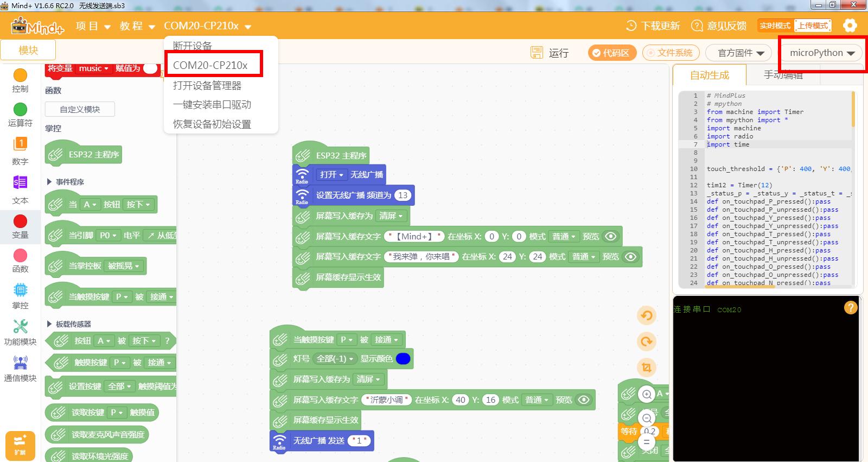Select COM20-CP210x in the device menu
This screenshot has width=868, height=462.
[210, 65]
